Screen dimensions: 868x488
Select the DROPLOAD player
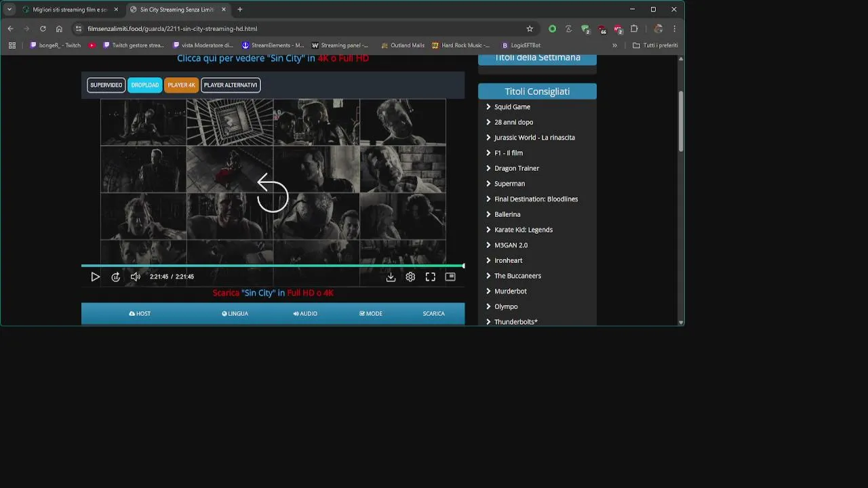point(145,85)
